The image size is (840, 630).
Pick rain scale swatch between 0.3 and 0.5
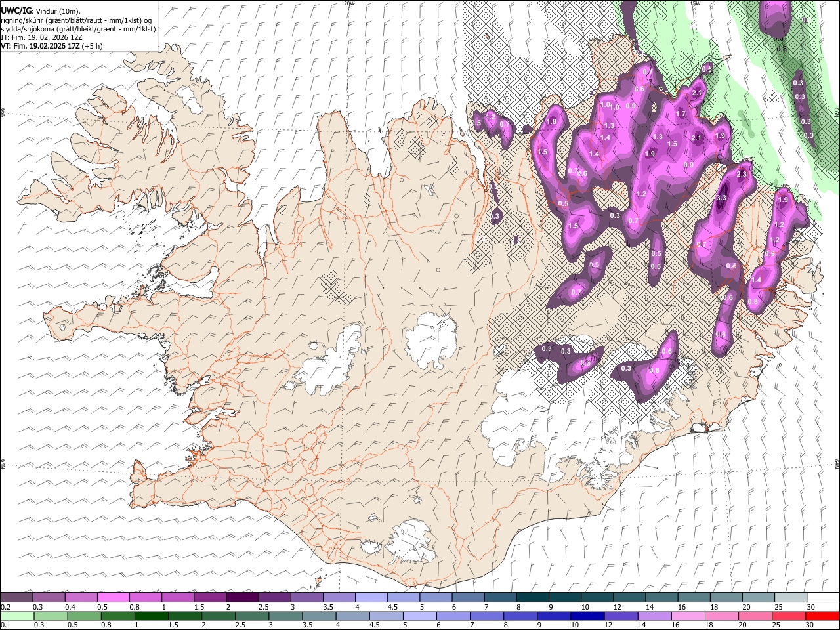click(51, 617)
